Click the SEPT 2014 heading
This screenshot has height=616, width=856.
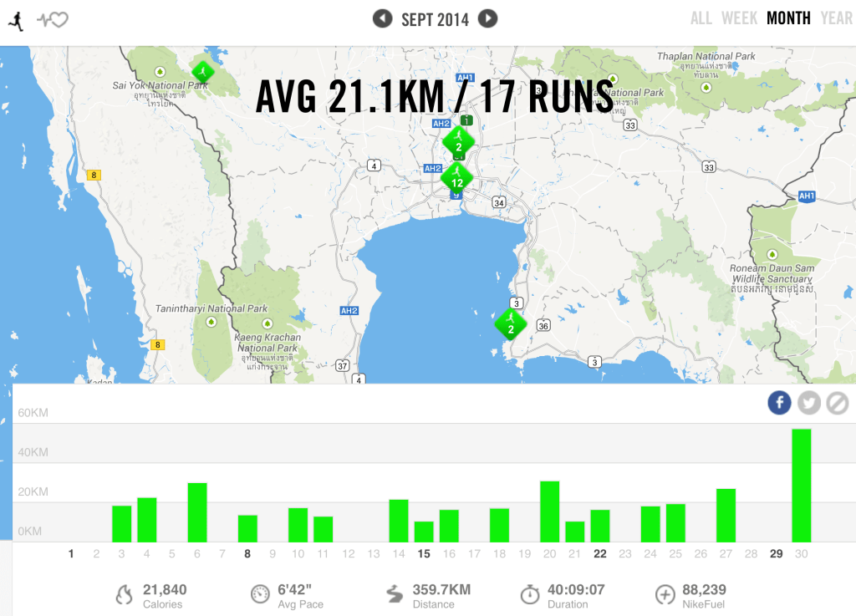[435, 18]
